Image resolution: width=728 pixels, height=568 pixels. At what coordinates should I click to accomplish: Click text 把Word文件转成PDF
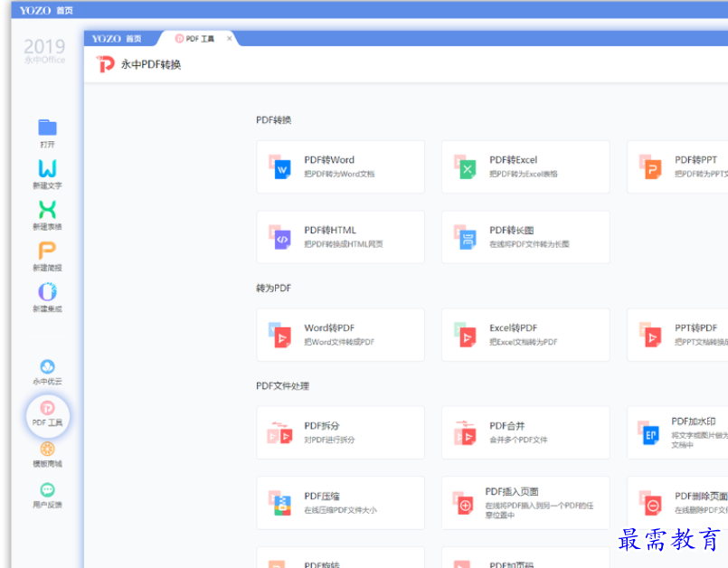point(339,342)
